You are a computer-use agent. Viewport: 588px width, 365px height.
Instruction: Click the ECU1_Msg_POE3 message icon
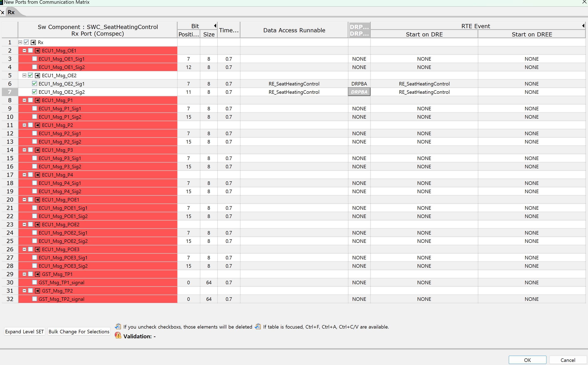[37, 250]
